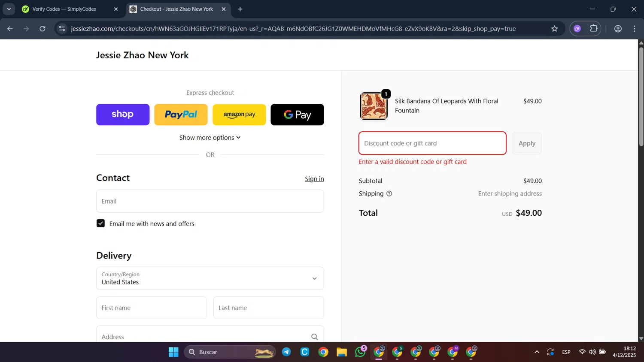This screenshot has height=362, width=644.
Task: Click the Shipping help question icon
Action: (x=389, y=193)
